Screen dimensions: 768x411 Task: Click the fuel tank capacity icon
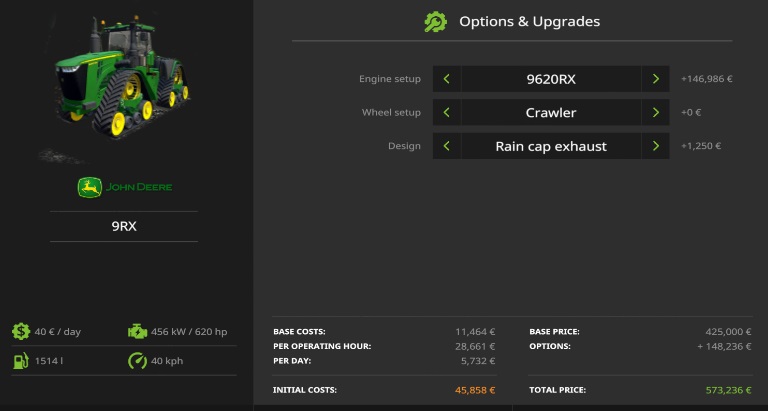21,361
